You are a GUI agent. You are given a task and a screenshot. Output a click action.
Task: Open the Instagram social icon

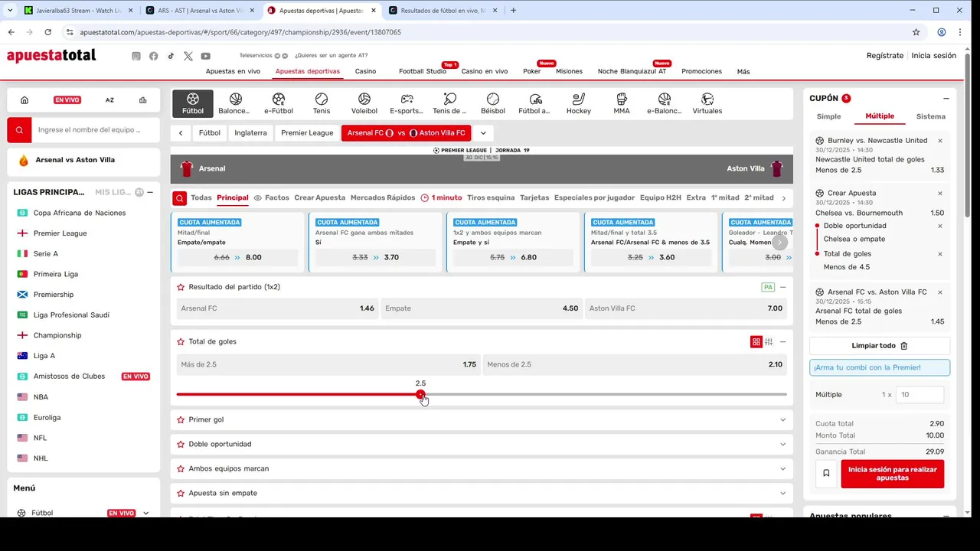136,56
